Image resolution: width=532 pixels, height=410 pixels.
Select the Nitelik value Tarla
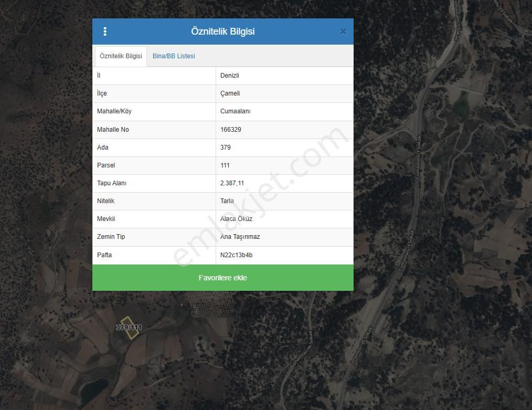tap(227, 201)
